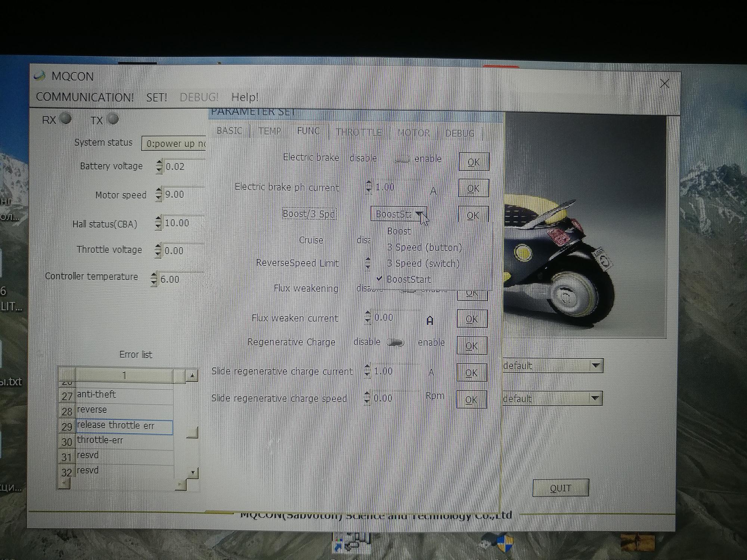Click OK for Slide regenerative charge current

tap(471, 373)
